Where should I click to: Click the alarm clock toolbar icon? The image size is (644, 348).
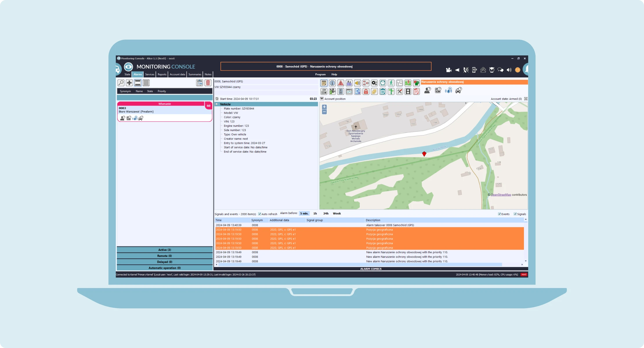[383, 83]
